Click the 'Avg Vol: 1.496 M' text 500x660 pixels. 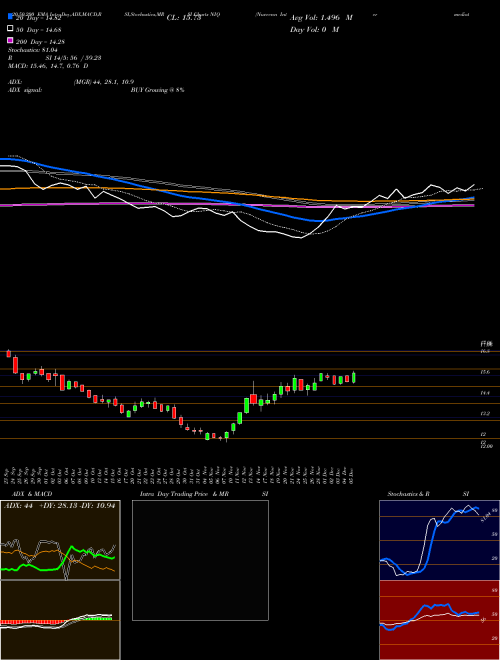pyautogui.click(x=321, y=18)
